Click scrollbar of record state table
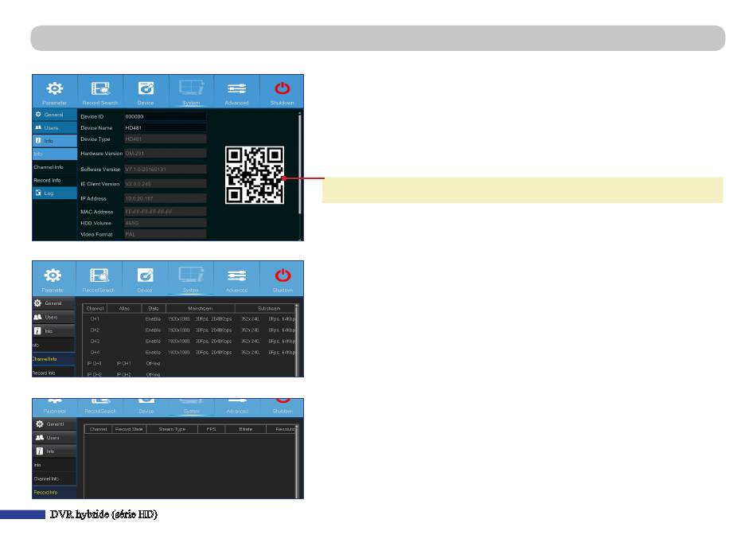Screen dimensions: 756x535 click(297, 462)
